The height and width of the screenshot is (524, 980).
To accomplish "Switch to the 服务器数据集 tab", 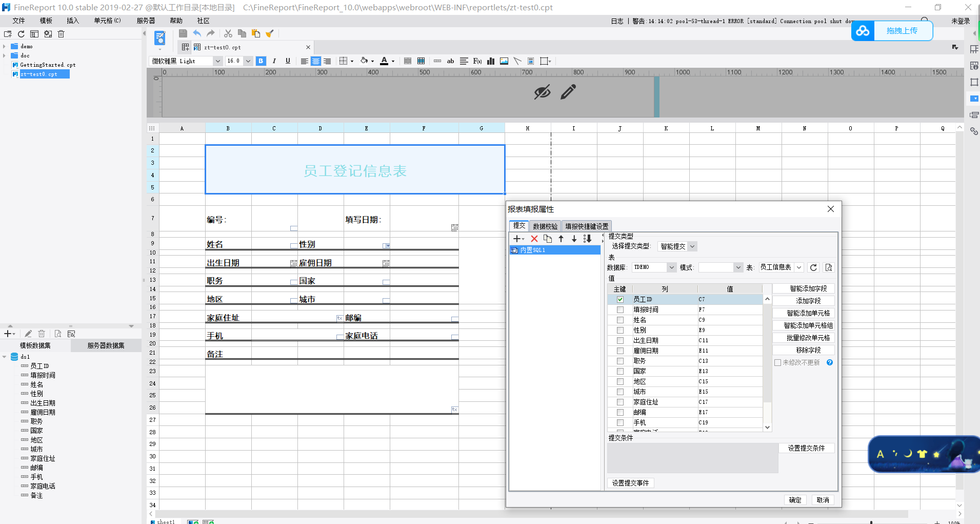I will pos(106,345).
